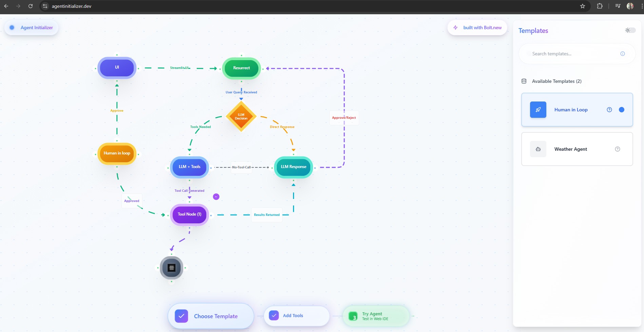This screenshot has width=644, height=332.
Task: Select the blue radio dot on Human in Loop
Action: point(621,109)
